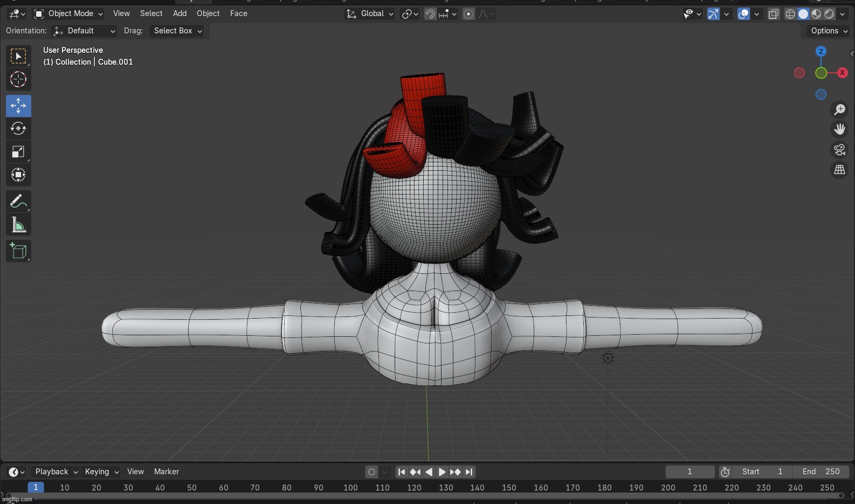This screenshot has width=855, height=504.
Task: Open the gizmo options dropdown arrow
Action: (x=727, y=13)
